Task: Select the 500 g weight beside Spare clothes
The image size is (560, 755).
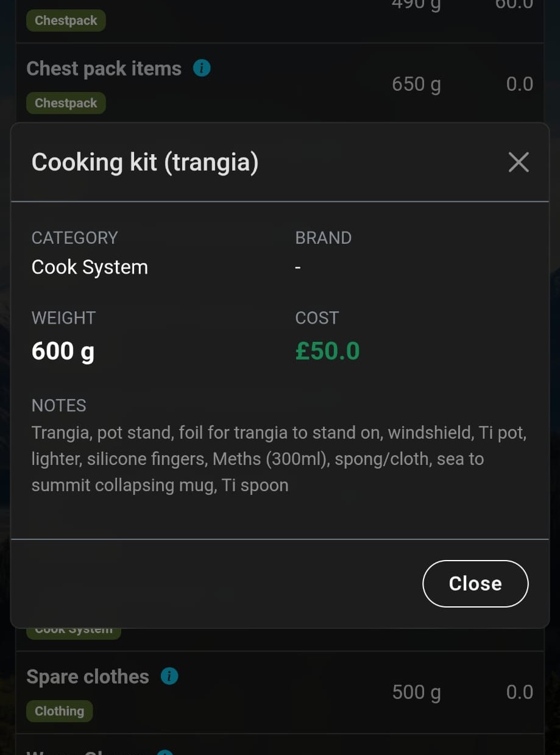Action: click(x=416, y=692)
